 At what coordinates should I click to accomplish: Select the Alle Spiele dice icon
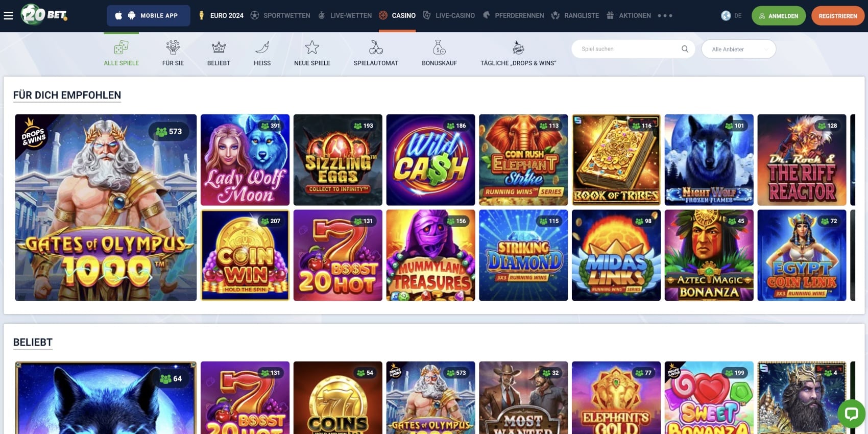click(121, 47)
